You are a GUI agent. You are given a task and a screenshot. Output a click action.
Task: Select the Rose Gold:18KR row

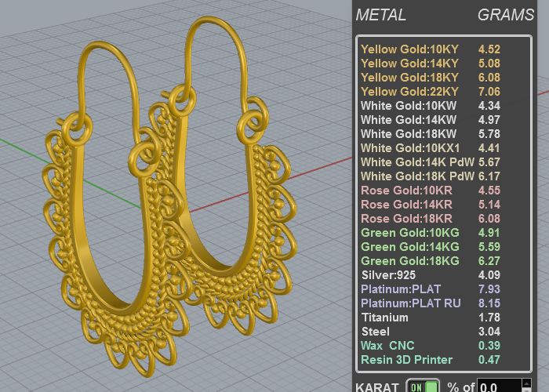click(431, 219)
